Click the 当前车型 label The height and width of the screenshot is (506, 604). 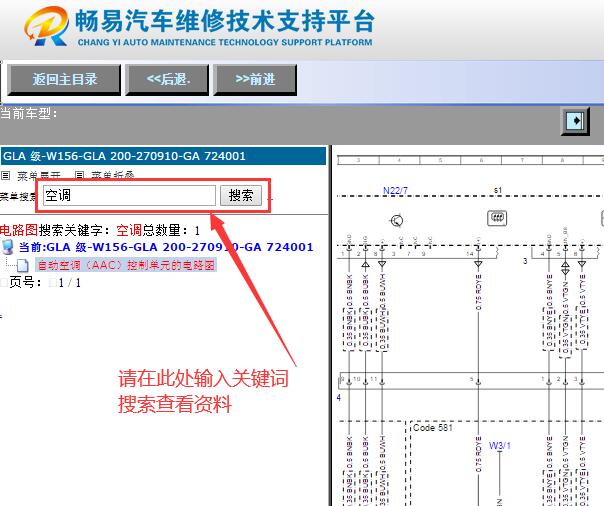[29, 114]
